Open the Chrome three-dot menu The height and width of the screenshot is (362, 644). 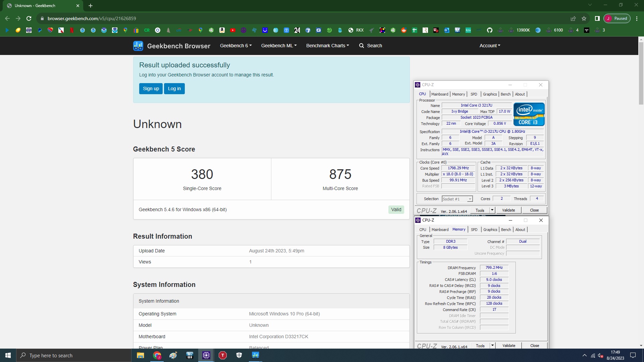(x=637, y=18)
